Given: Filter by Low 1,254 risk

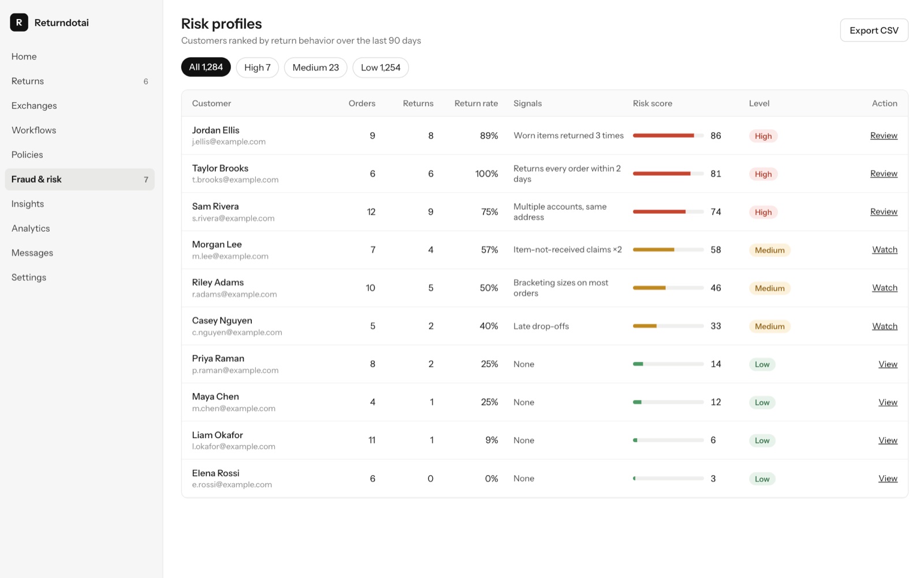Looking at the screenshot, I should point(381,68).
